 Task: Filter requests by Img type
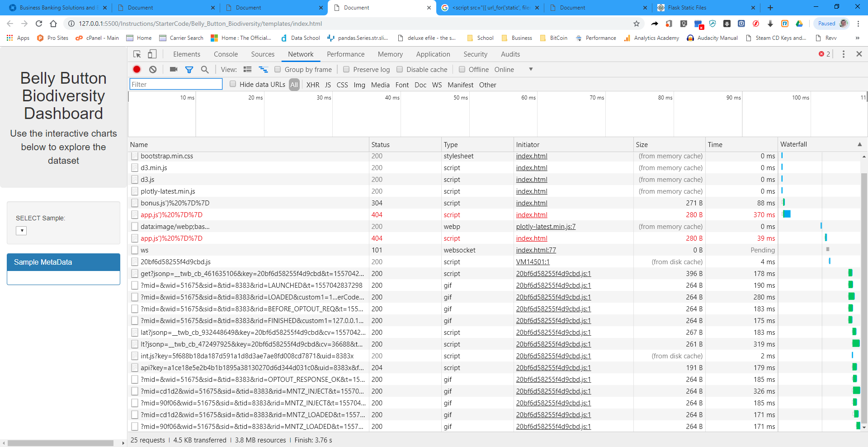(359, 85)
